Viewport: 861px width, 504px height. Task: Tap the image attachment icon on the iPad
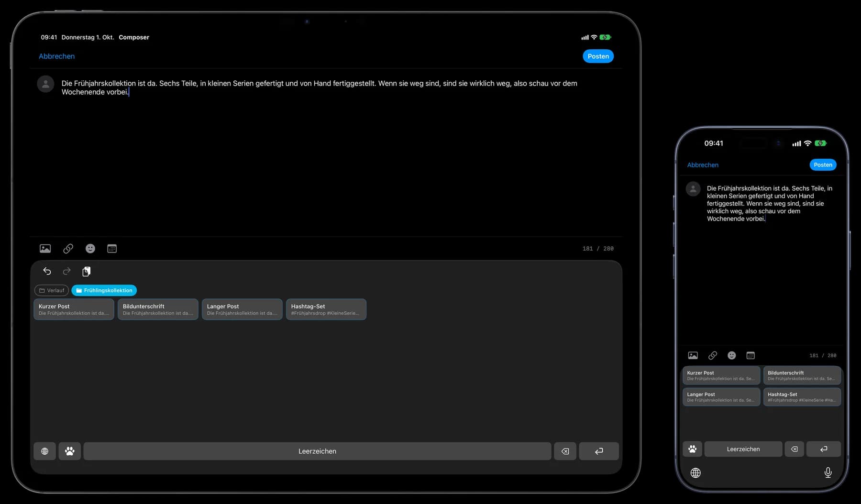coord(45,249)
